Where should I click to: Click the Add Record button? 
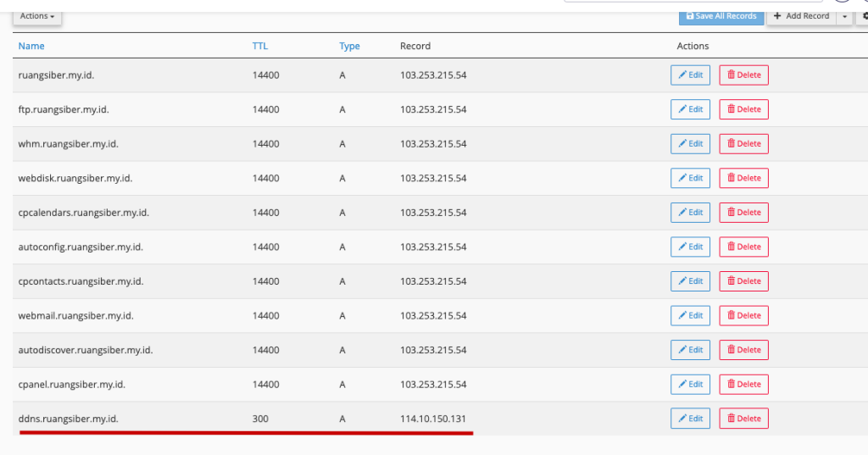[801, 15]
